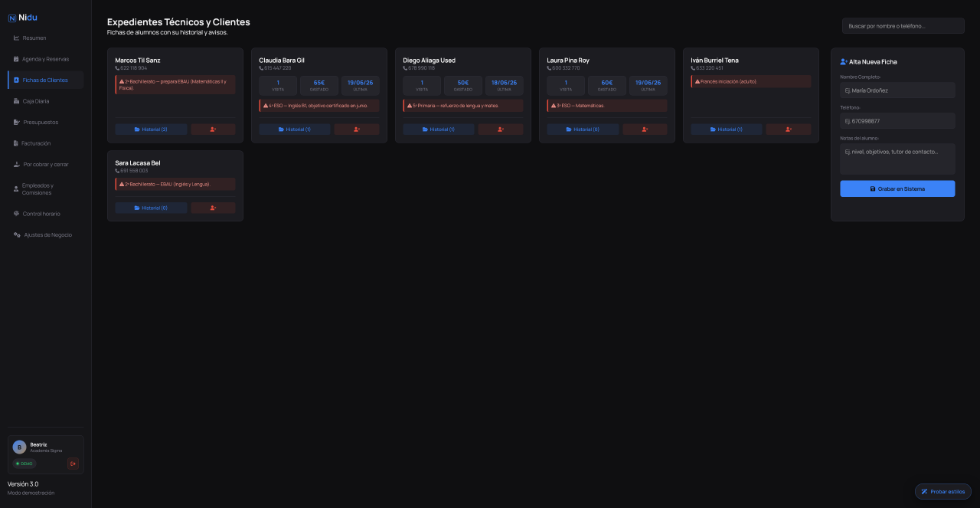
Task: Open the Probar estilos button
Action: 943,492
